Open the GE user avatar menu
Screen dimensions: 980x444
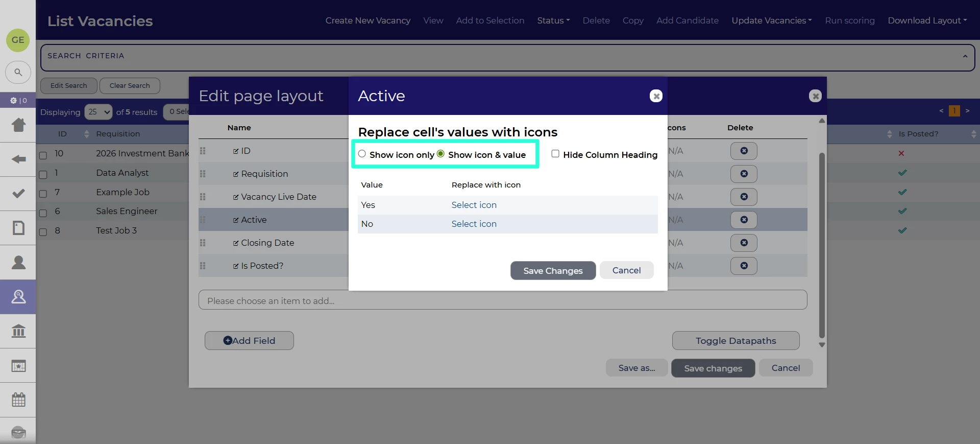18,40
